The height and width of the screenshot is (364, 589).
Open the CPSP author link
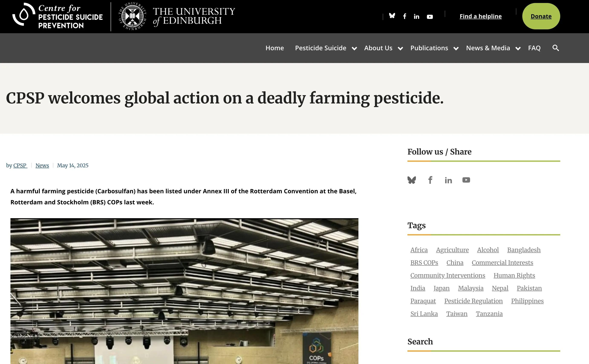[x=20, y=165]
